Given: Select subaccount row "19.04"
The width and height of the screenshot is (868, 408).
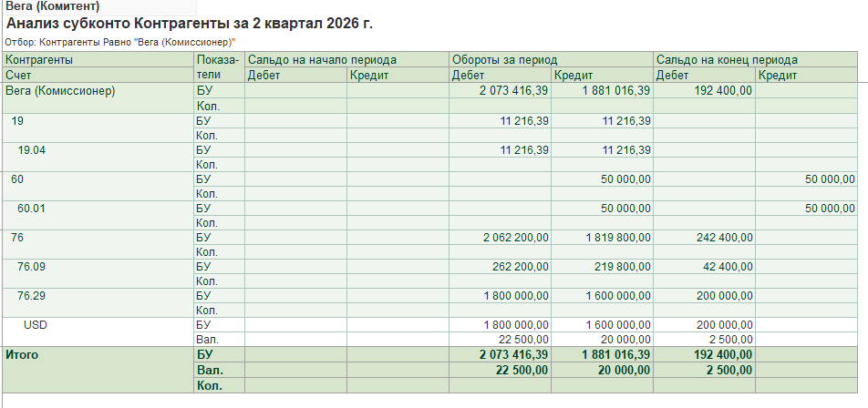Looking at the screenshot, I should 32,150.
